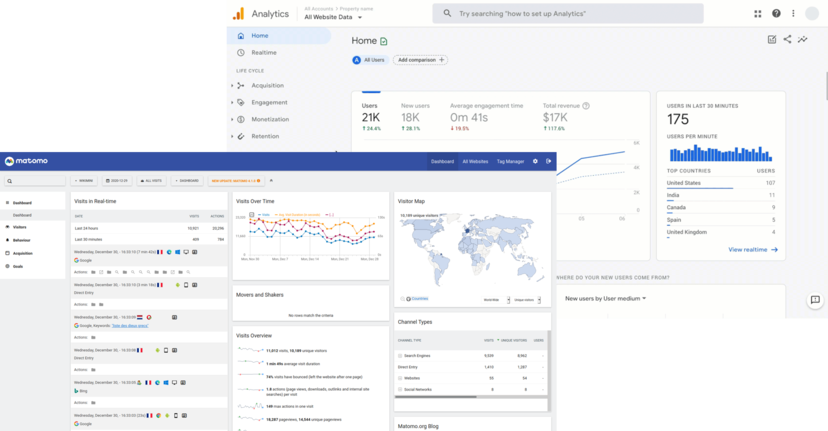
Task: Click the Add comparison button
Action: 420,60
